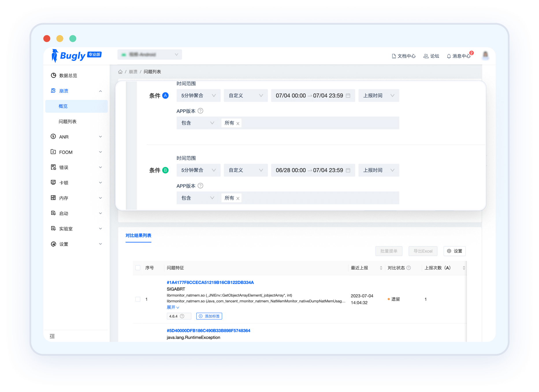Collapse the sidebar using bottom menu icon
Image resolution: width=539 pixels, height=392 pixels.
[x=52, y=336]
